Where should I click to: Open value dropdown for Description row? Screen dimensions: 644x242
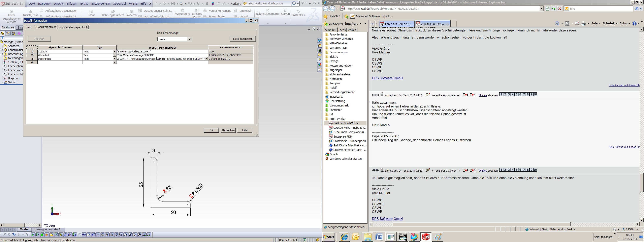206,59
